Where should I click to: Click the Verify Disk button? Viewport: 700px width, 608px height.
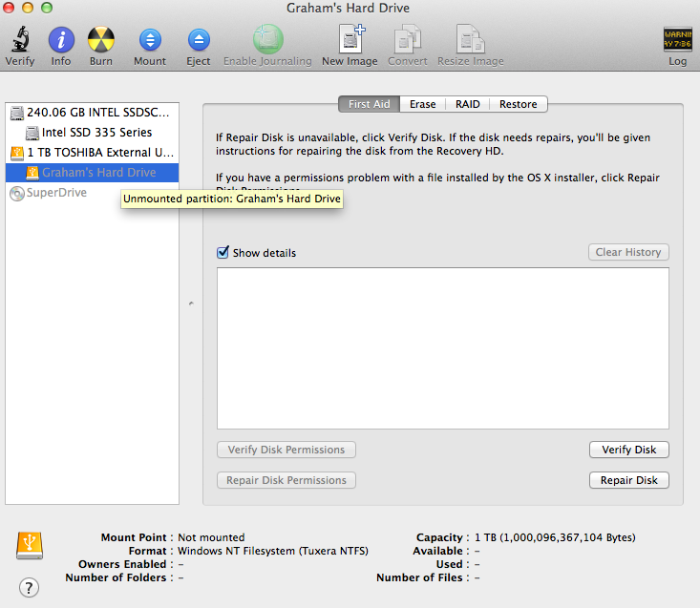pos(629,450)
